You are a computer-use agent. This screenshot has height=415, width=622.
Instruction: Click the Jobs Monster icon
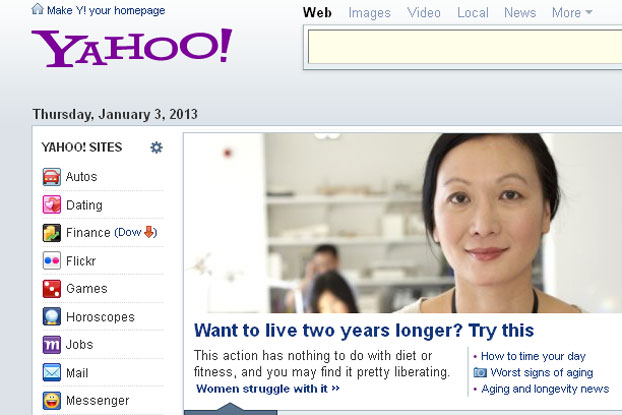point(52,344)
